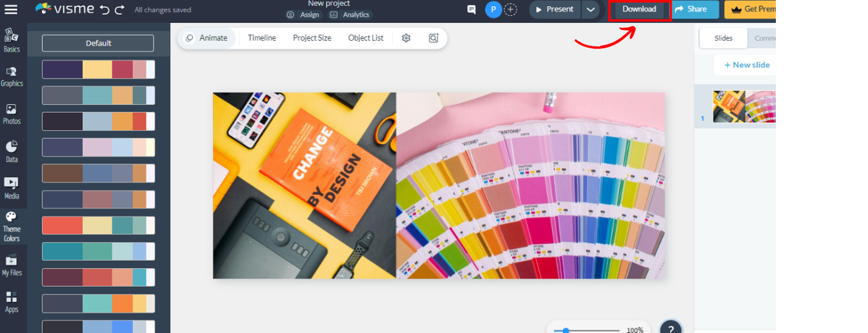
Task: Click the All changes saved status
Action: (x=163, y=10)
